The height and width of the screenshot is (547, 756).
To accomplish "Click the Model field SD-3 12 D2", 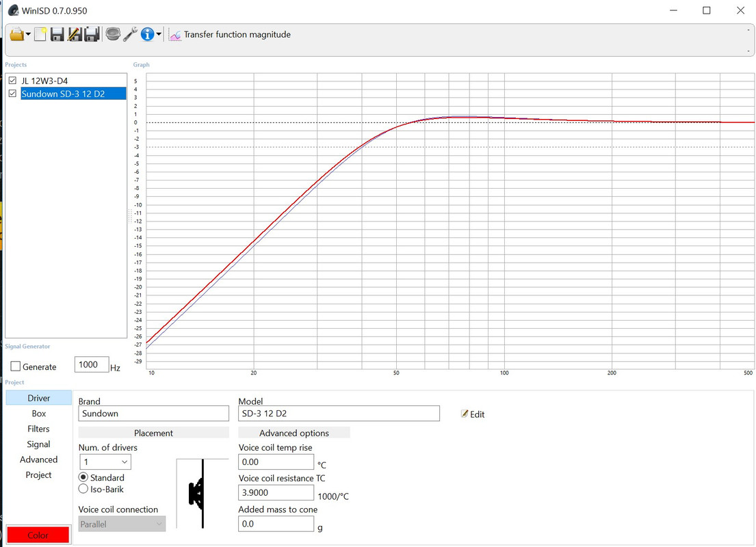I will pyautogui.click(x=339, y=414).
